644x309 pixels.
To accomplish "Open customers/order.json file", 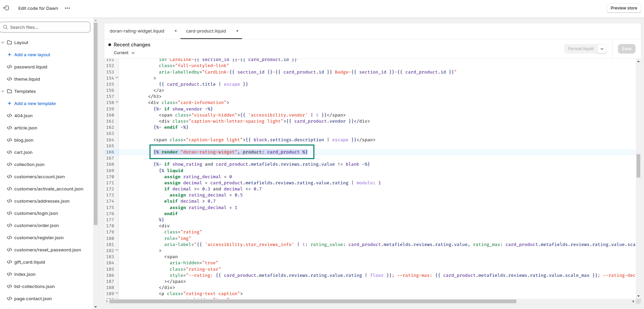I will pyautogui.click(x=36, y=226).
